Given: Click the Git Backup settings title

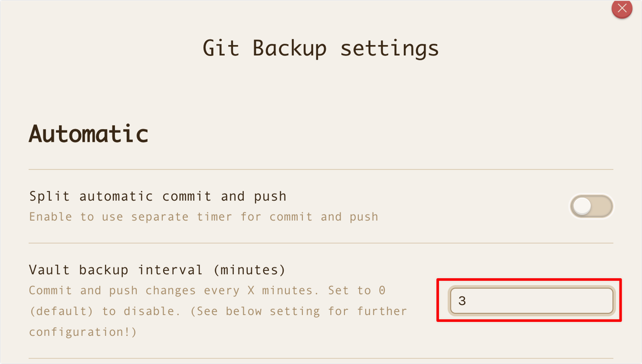Looking at the screenshot, I should coord(321,48).
